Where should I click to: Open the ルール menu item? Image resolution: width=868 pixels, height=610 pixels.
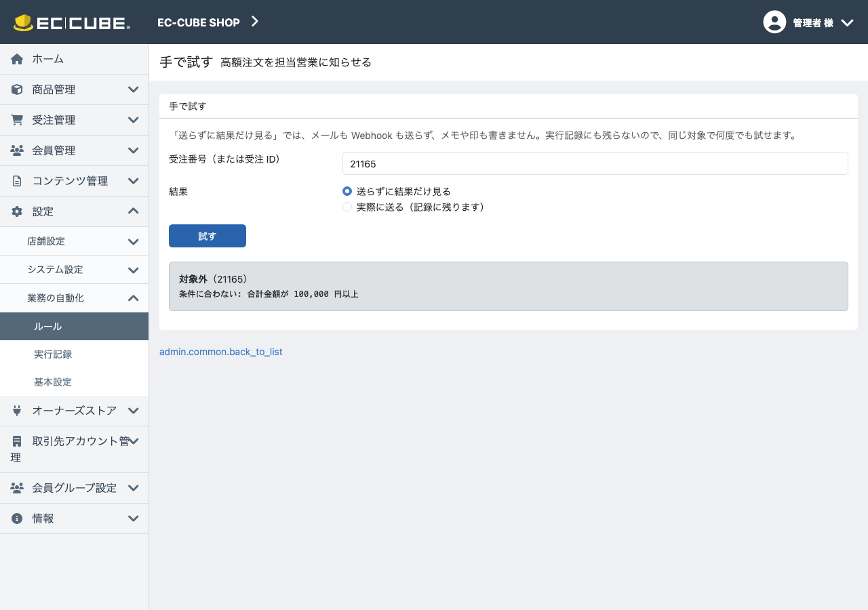click(x=75, y=327)
